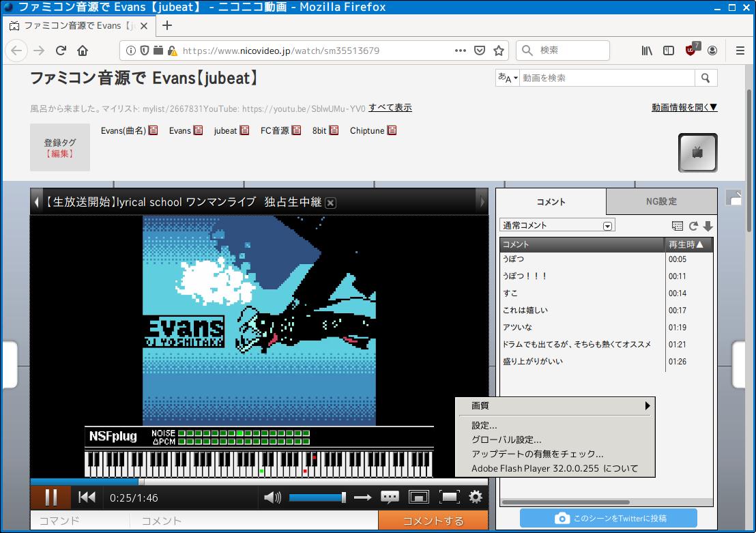This screenshot has height=533, width=756.
Task: Switch to the NG設定 tab
Action: pos(661,201)
